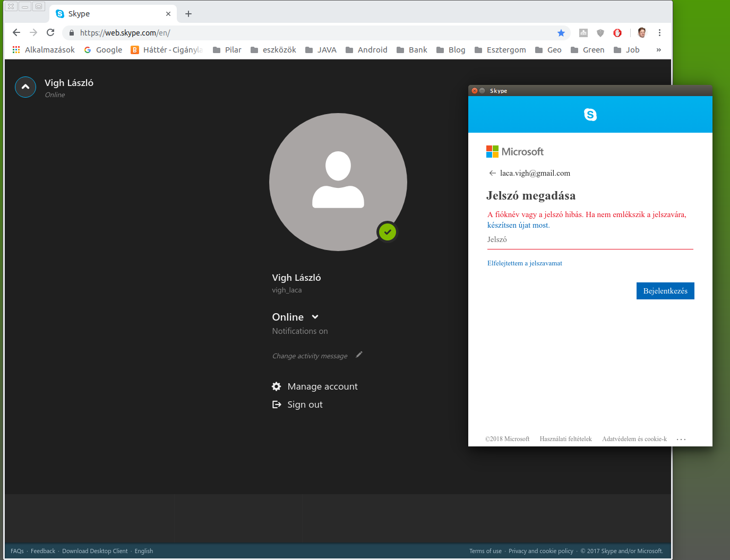
Task: Open the Geo bookmarks folder
Action: 548,50
